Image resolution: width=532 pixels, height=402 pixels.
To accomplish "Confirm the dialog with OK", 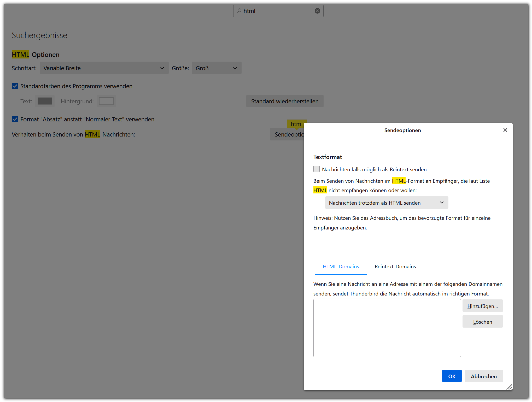I will coord(451,376).
